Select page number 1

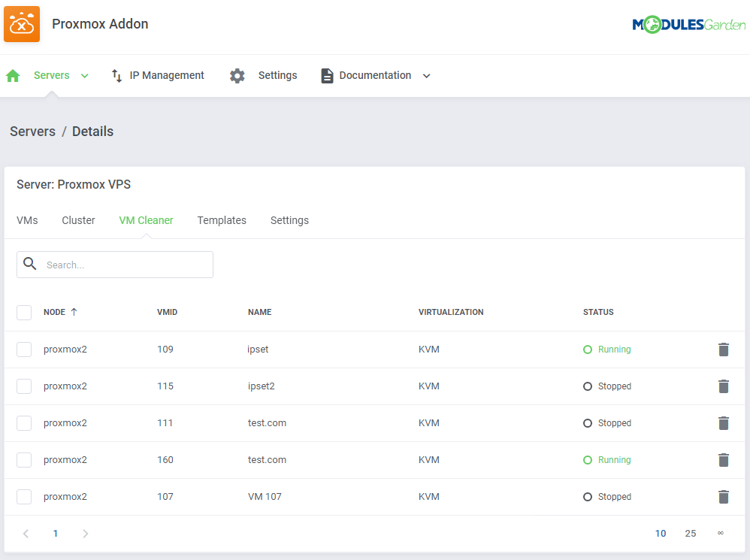click(x=56, y=534)
